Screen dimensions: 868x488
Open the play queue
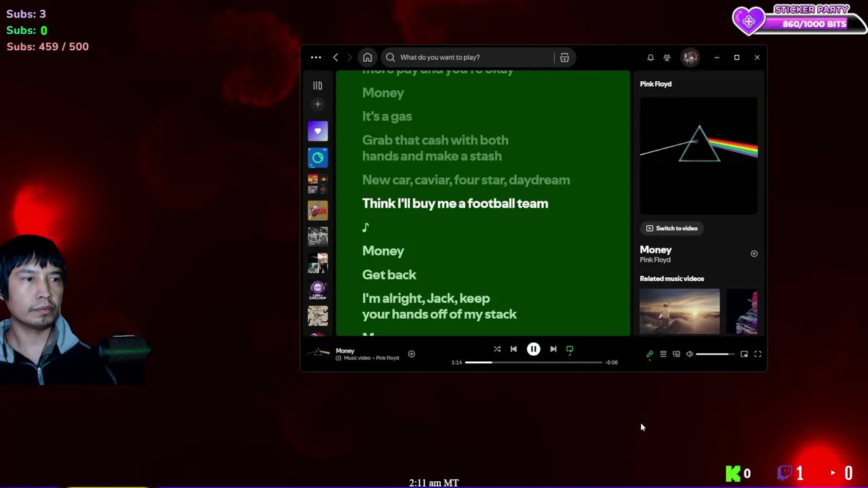[x=663, y=354]
